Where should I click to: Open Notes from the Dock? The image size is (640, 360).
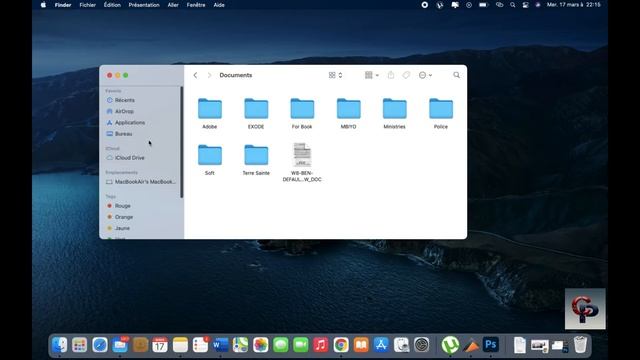coord(180,345)
